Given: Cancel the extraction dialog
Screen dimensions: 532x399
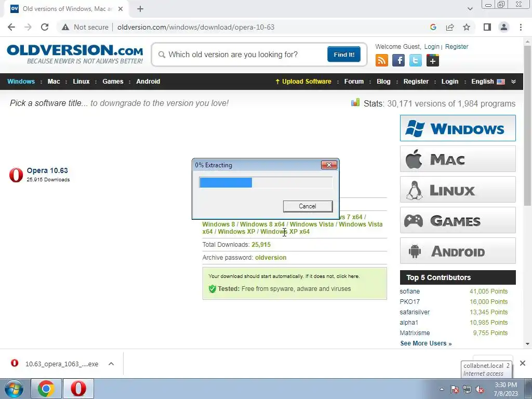Looking at the screenshot, I should 308,206.
